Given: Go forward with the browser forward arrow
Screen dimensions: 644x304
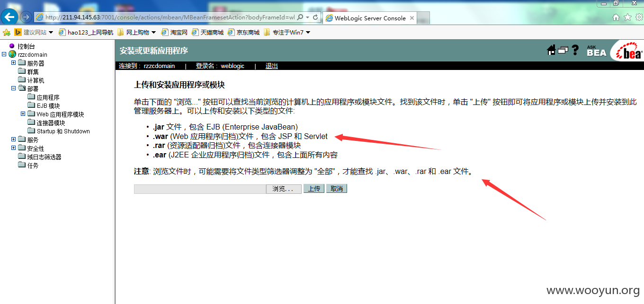Looking at the screenshot, I should 26,17.
